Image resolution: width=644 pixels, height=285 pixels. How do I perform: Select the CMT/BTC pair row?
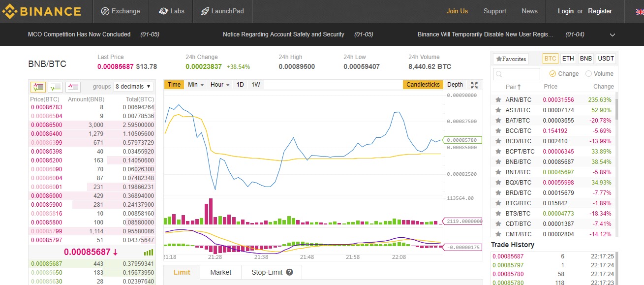point(553,234)
